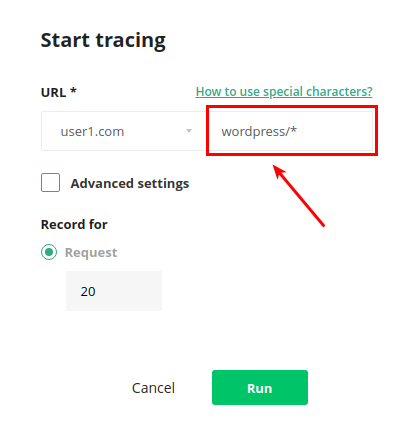
Task: Click the 'Start tracing' dialog heading
Action: point(103,41)
